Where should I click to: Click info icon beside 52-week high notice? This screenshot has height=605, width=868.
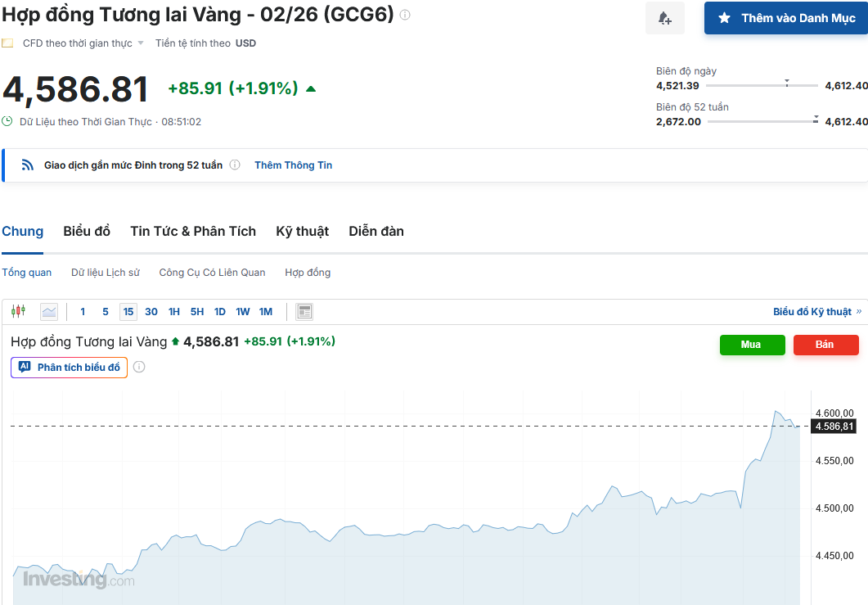coord(235,165)
